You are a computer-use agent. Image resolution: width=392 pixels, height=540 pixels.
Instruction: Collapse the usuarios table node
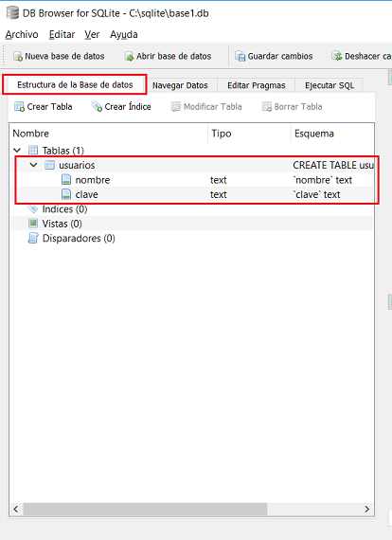coord(33,165)
